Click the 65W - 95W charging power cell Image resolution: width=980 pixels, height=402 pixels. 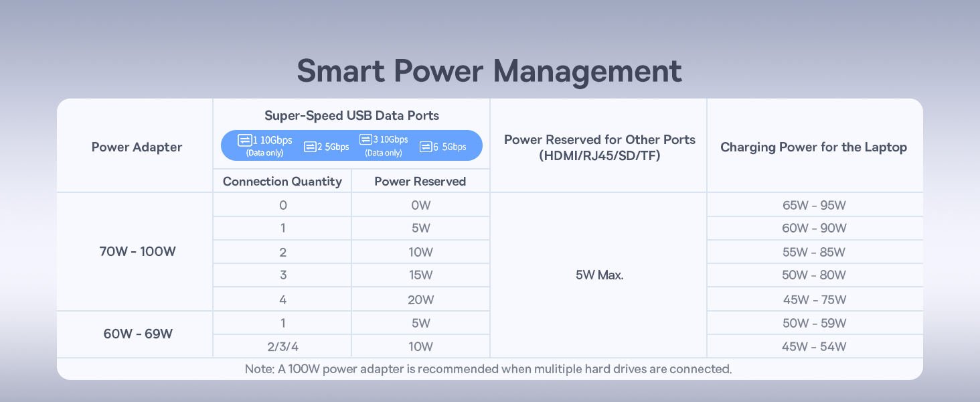(814, 205)
